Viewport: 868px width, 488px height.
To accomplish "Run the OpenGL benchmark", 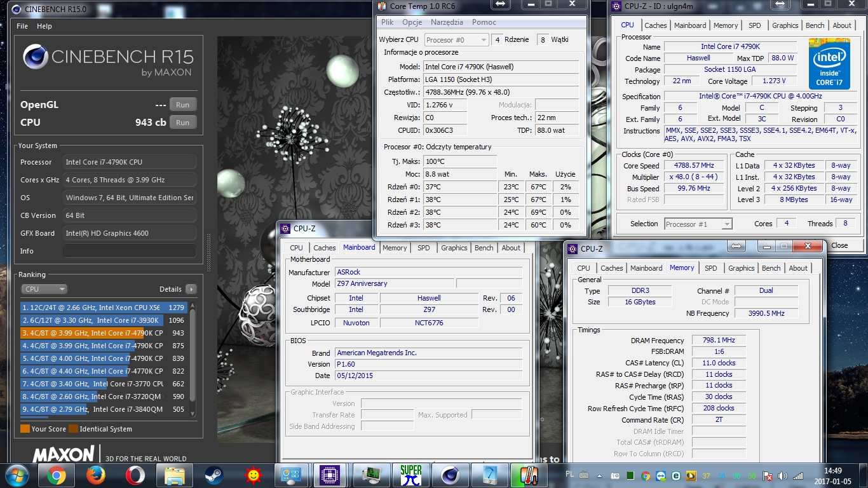I will (182, 105).
